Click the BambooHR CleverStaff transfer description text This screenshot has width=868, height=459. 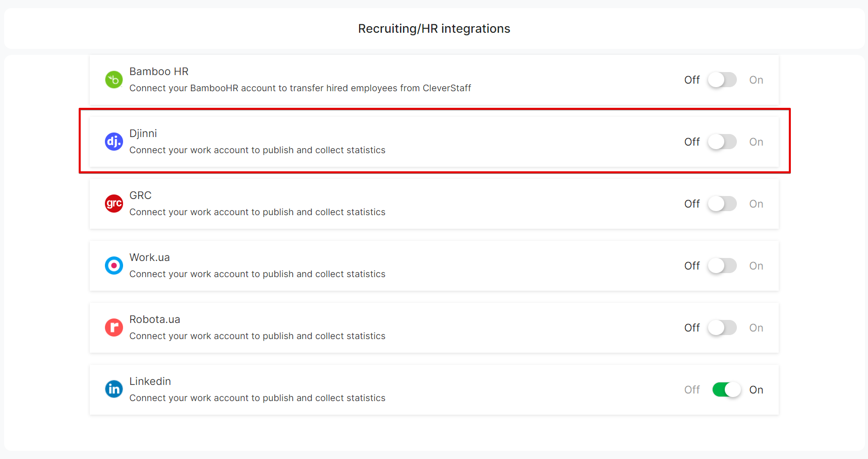[300, 88]
